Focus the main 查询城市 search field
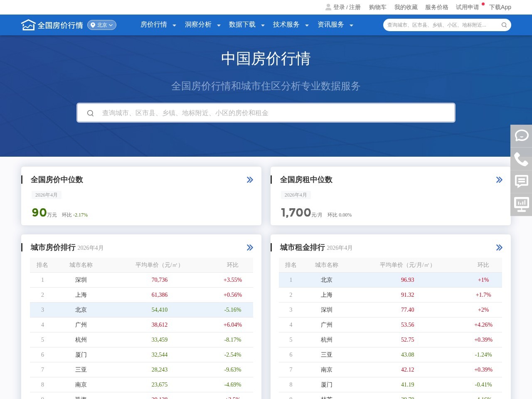The image size is (532, 399). click(x=266, y=113)
